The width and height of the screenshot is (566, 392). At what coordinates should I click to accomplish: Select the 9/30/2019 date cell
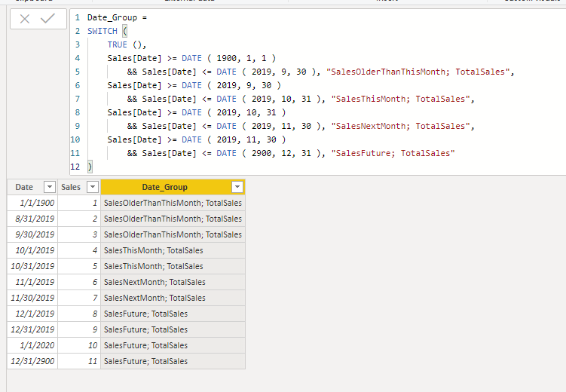(x=32, y=234)
